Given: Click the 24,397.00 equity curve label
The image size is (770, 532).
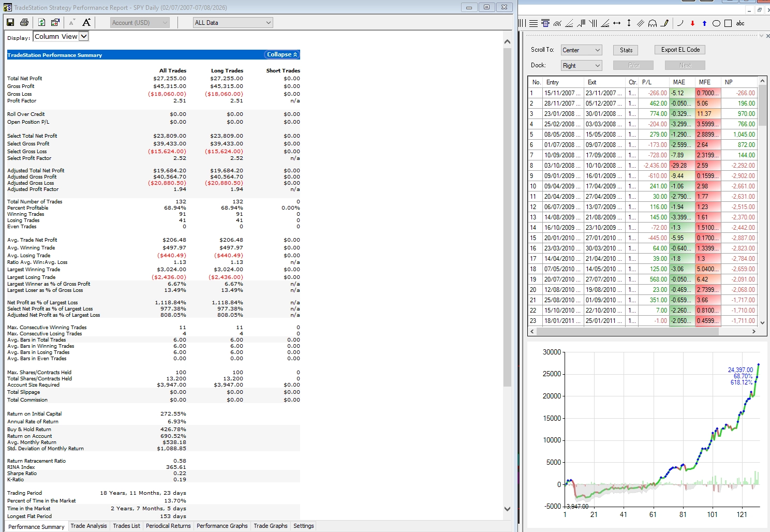Looking at the screenshot, I should pos(740,370).
